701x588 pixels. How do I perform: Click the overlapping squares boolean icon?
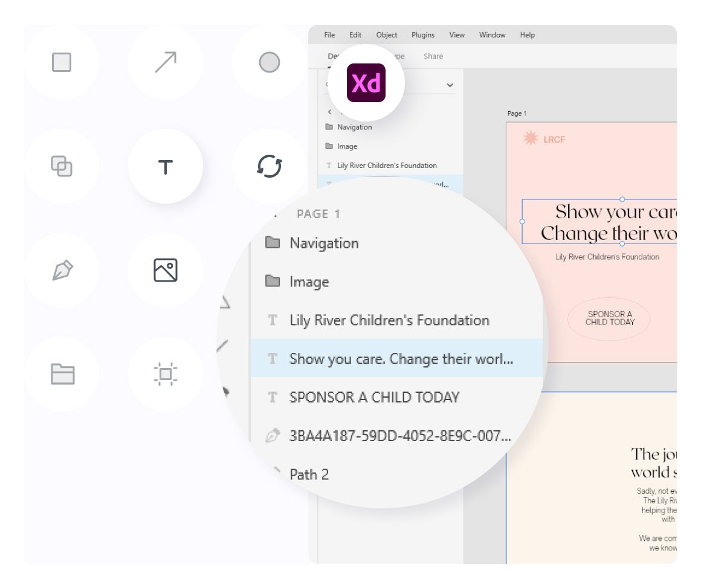point(62,166)
